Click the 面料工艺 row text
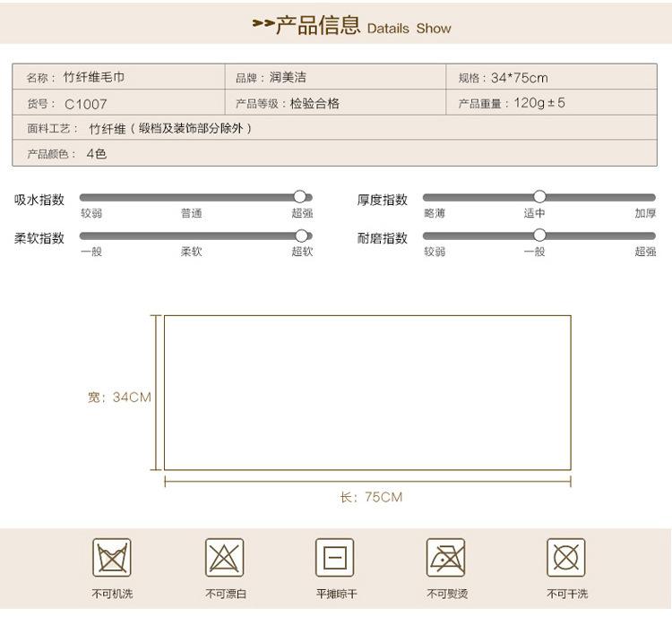The image size is (672, 625). pyautogui.click(x=139, y=128)
